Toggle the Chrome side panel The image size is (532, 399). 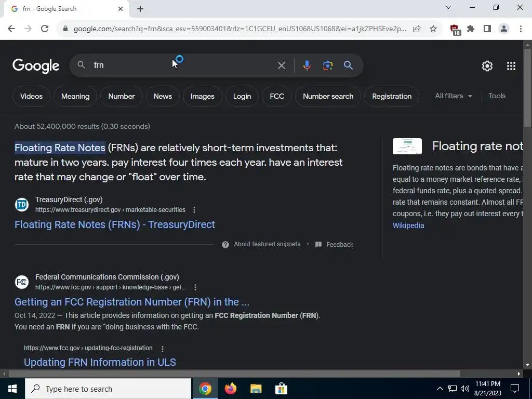click(487, 29)
